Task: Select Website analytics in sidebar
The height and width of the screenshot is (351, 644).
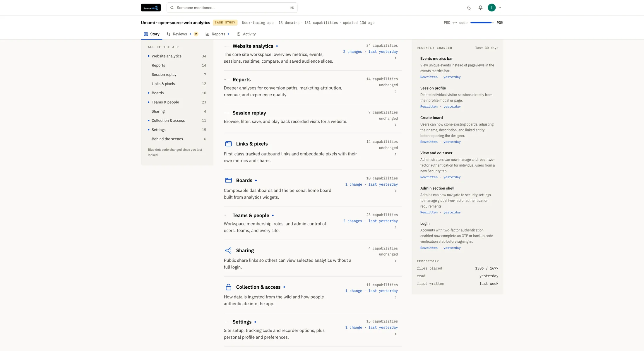Action: 177,56
